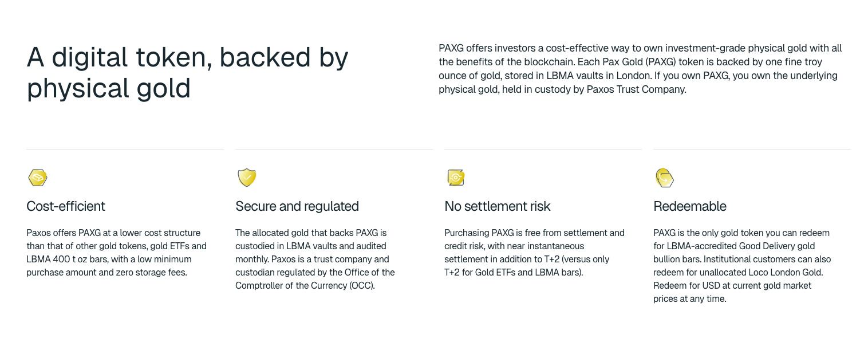Click the 'A digital token, backed by physical gold' headline
The height and width of the screenshot is (354, 868).
tap(187, 73)
